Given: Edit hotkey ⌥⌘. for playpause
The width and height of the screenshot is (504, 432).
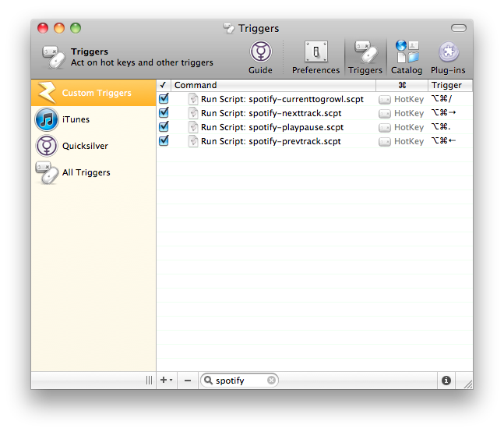Looking at the screenshot, I should tap(441, 127).
